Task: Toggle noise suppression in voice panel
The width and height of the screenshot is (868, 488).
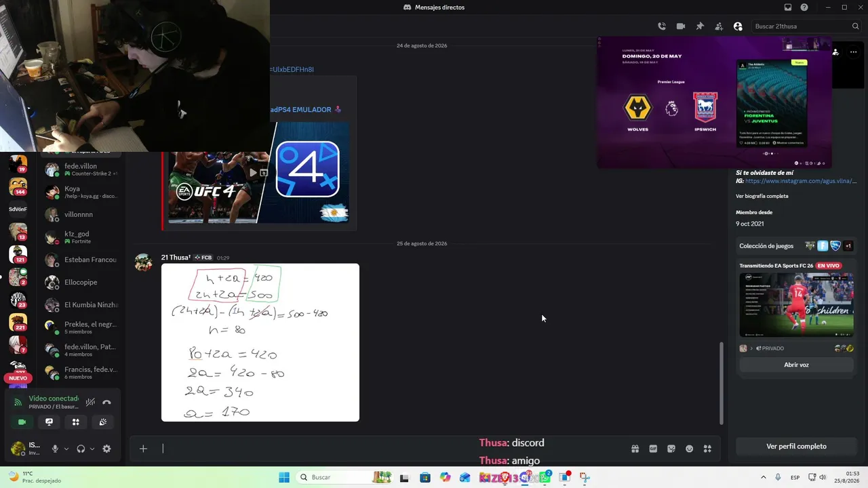Action: pyautogui.click(x=90, y=402)
